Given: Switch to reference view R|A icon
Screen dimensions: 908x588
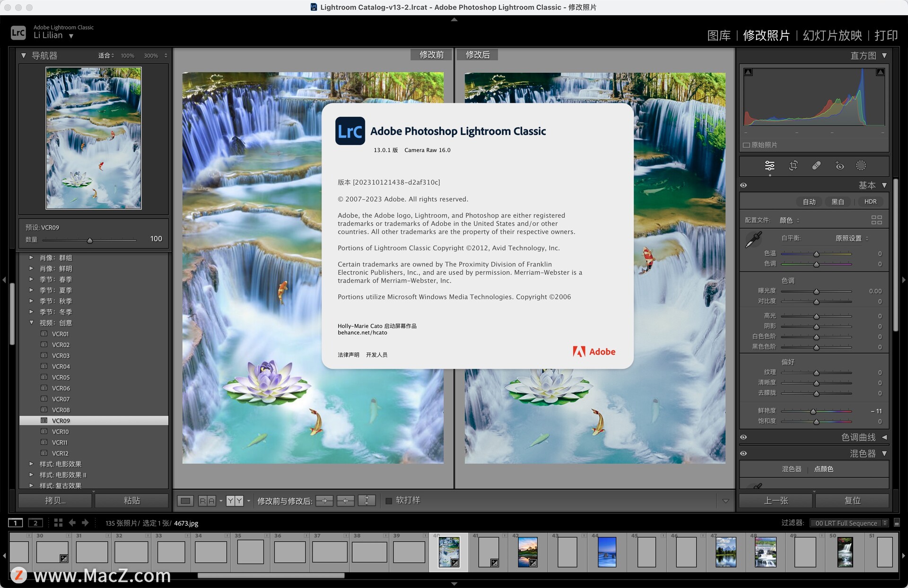Looking at the screenshot, I should point(207,501).
